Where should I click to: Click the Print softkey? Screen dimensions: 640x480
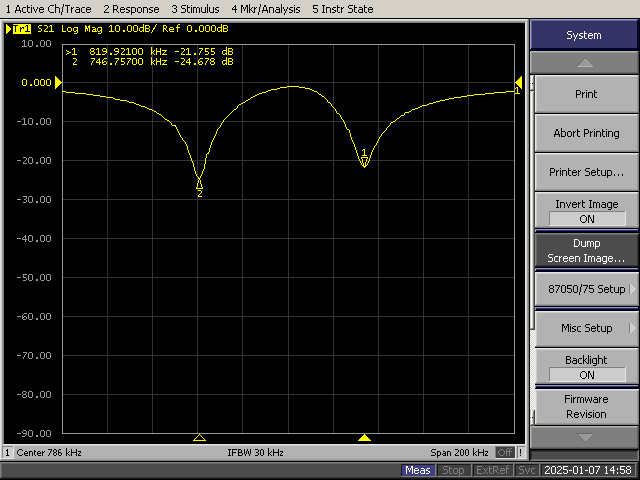coord(586,94)
